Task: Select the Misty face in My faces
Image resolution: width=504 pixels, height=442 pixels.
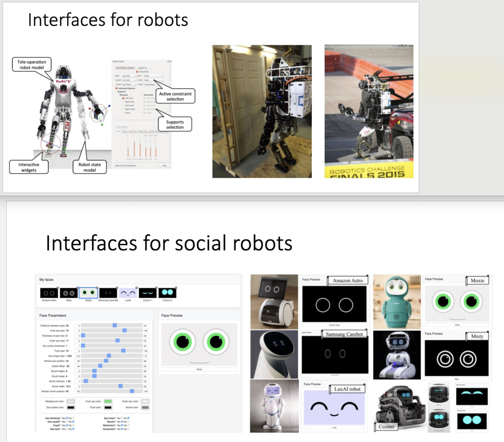Action: click(68, 293)
